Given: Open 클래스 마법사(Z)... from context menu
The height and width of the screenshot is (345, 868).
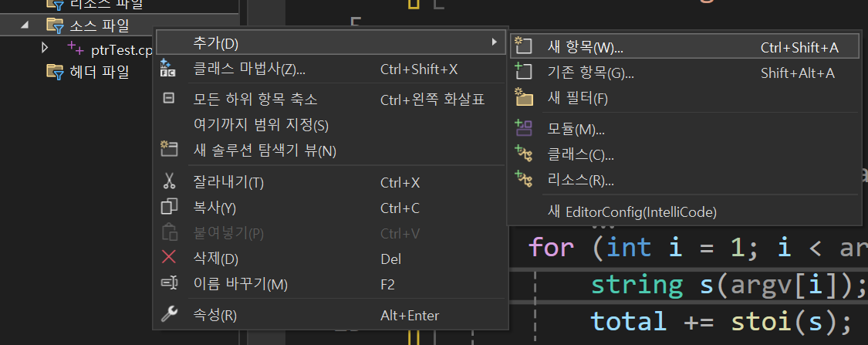Looking at the screenshot, I should point(330,69).
